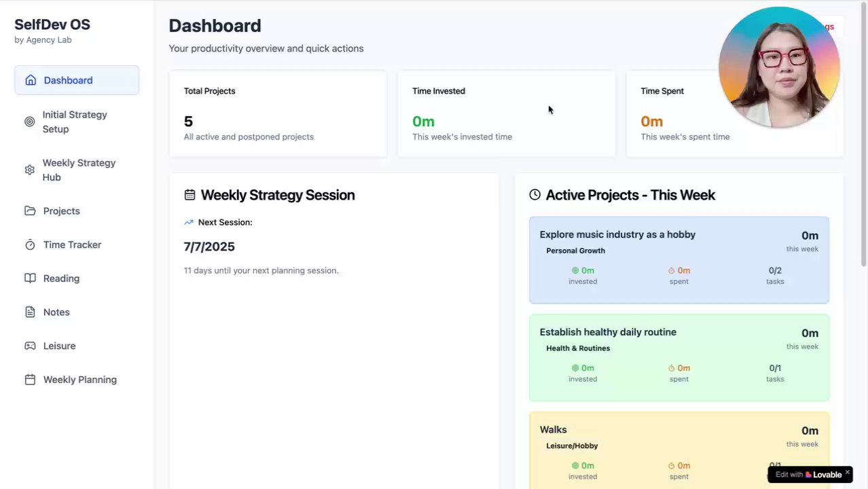868x489 pixels.
Task: Open the Projects menu item
Action: [x=62, y=211]
